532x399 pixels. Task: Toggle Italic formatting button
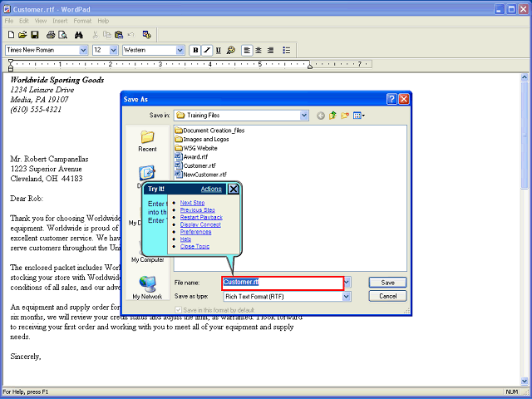pos(207,50)
